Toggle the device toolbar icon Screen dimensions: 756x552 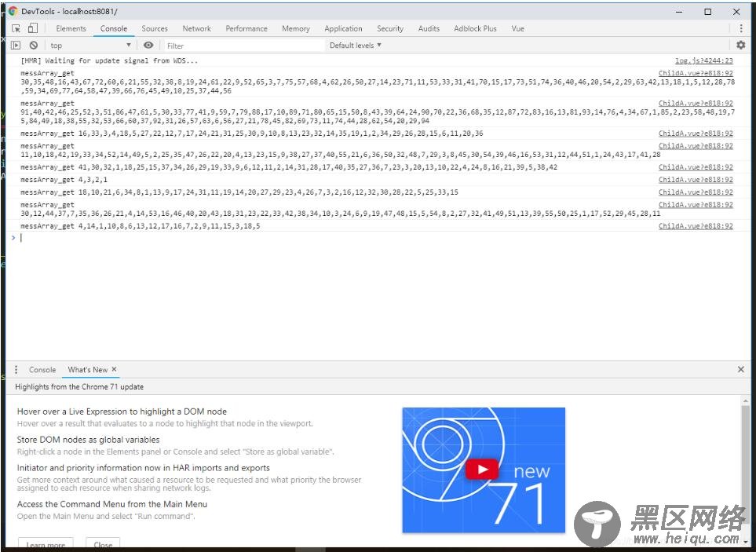(x=32, y=28)
